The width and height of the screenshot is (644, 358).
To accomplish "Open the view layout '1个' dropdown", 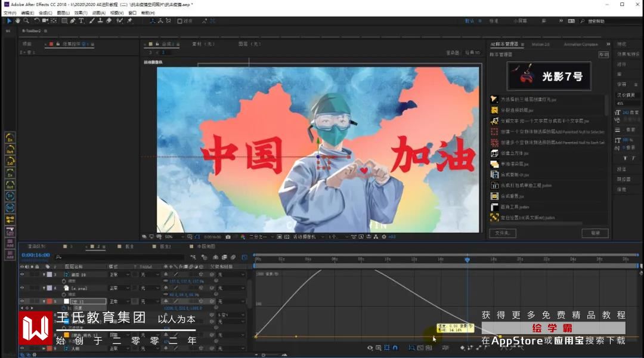I will [338, 237].
